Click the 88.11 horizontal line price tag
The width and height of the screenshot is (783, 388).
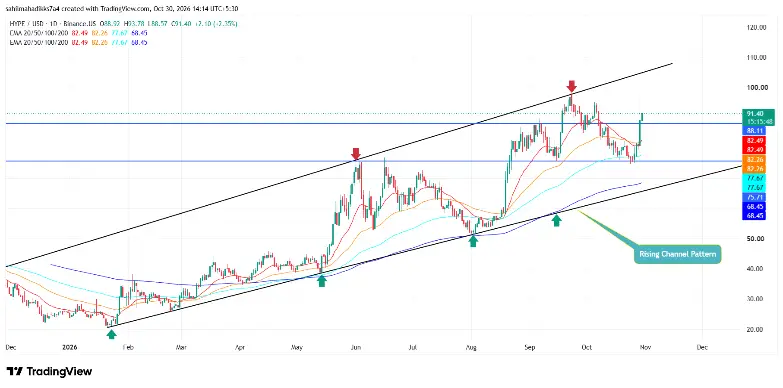754,131
